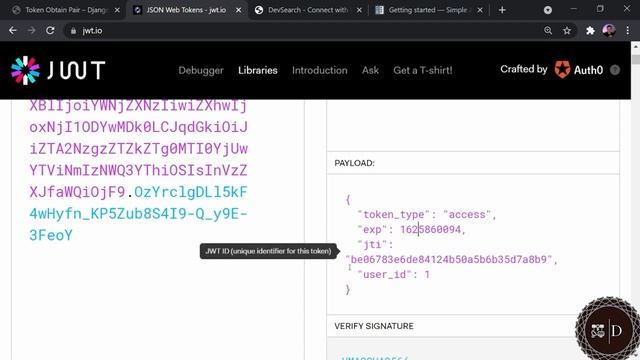Viewport: 640px width, 360px height.
Task: Click the VERIFY SIGNATURE header
Action: click(x=374, y=326)
